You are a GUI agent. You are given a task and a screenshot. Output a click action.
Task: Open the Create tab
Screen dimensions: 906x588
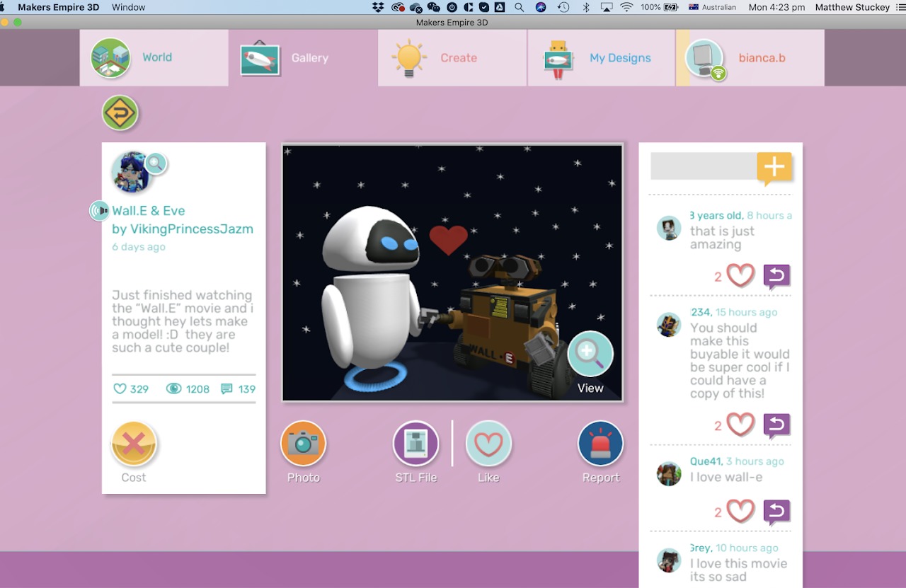pyautogui.click(x=452, y=58)
